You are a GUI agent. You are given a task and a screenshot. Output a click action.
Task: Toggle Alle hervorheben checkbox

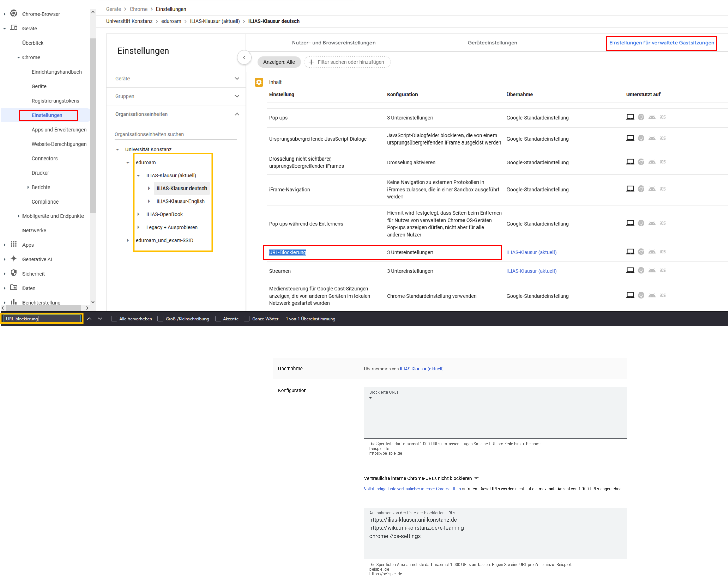pyautogui.click(x=114, y=319)
